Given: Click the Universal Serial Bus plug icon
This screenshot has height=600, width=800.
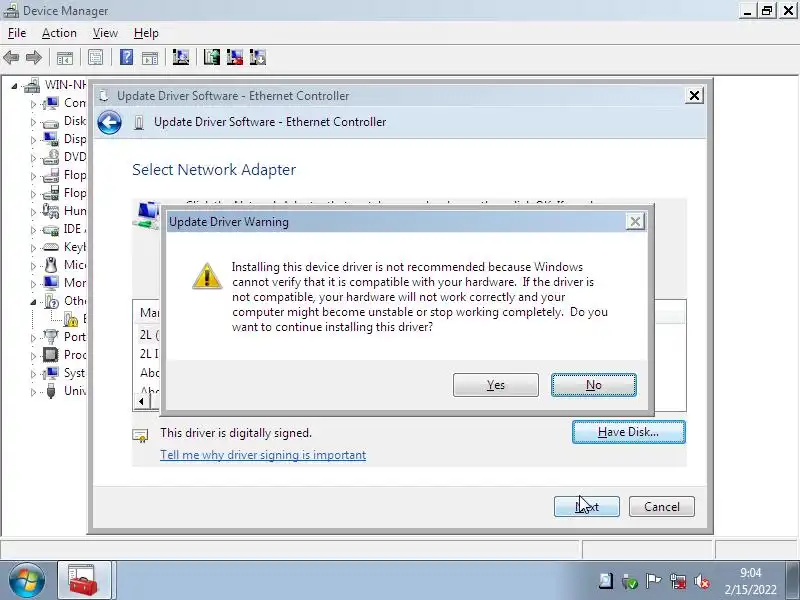Looking at the screenshot, I should 51,391.
